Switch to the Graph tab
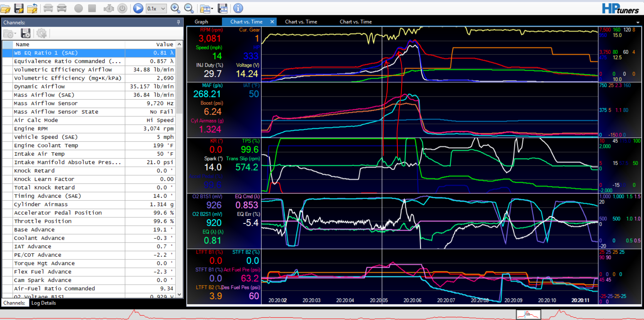The image size is (644, 320). coord(201,22)
